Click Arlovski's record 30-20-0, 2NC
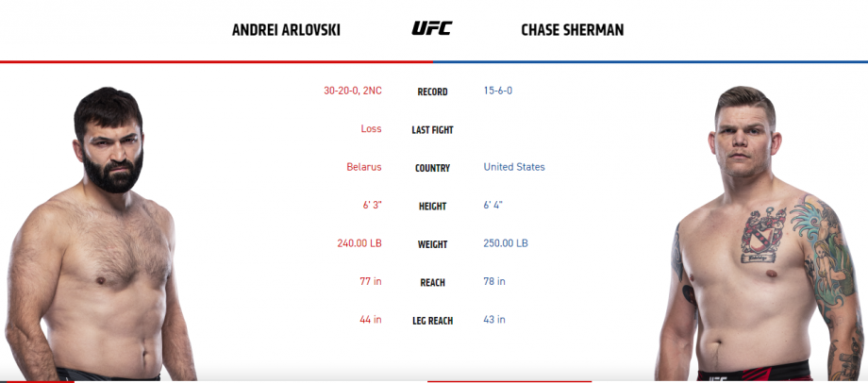868x383 pixels. (353, 91)
